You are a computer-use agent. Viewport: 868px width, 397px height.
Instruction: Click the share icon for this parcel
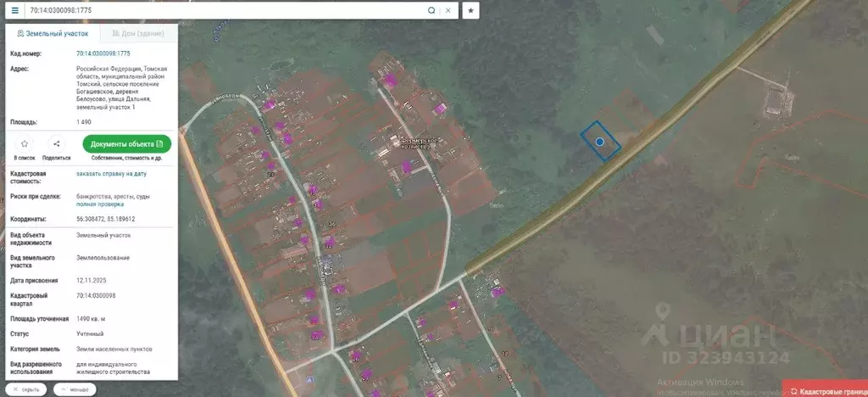tap(56, 144)
